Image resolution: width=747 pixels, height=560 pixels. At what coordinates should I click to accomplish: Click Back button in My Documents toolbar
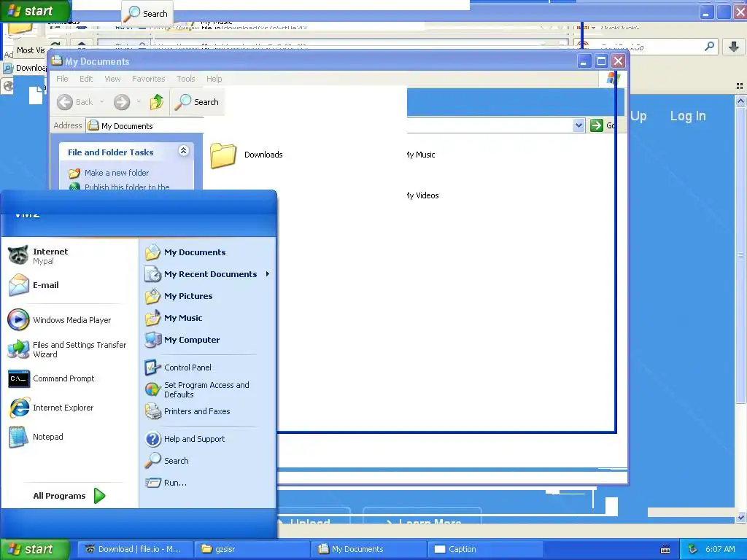click(75, 102)
